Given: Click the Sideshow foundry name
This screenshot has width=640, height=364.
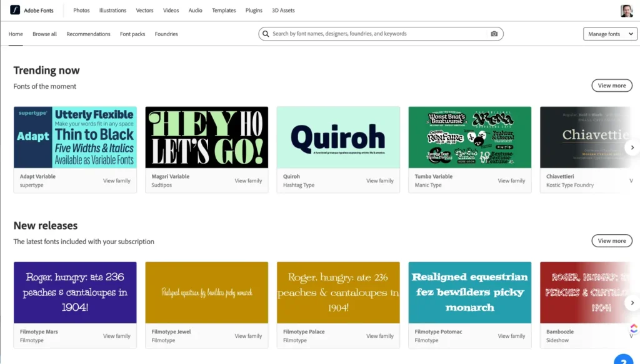Looking at the screenshot, I should click(x=557, y=340).
